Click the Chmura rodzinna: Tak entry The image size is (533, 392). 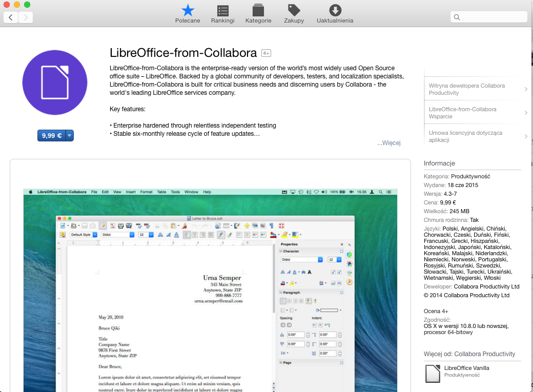[451, 220]
